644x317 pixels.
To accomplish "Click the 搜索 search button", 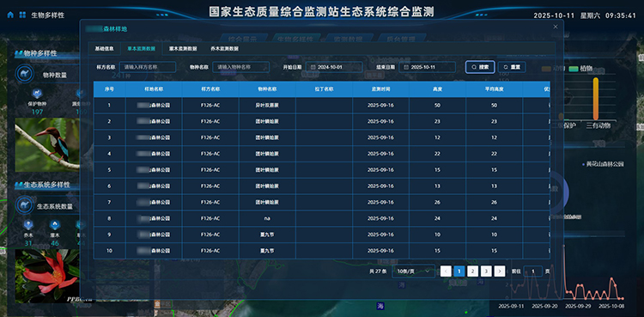I will click(480, 67).
